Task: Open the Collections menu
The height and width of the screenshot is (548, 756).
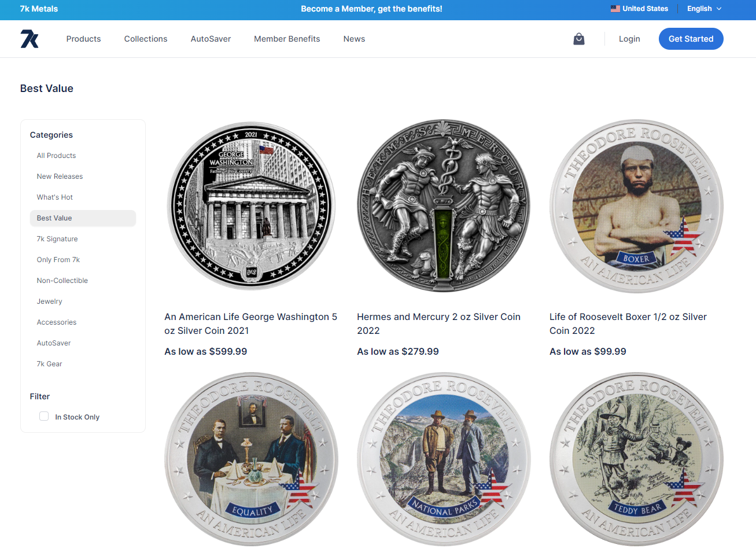Action: point(146,39)
